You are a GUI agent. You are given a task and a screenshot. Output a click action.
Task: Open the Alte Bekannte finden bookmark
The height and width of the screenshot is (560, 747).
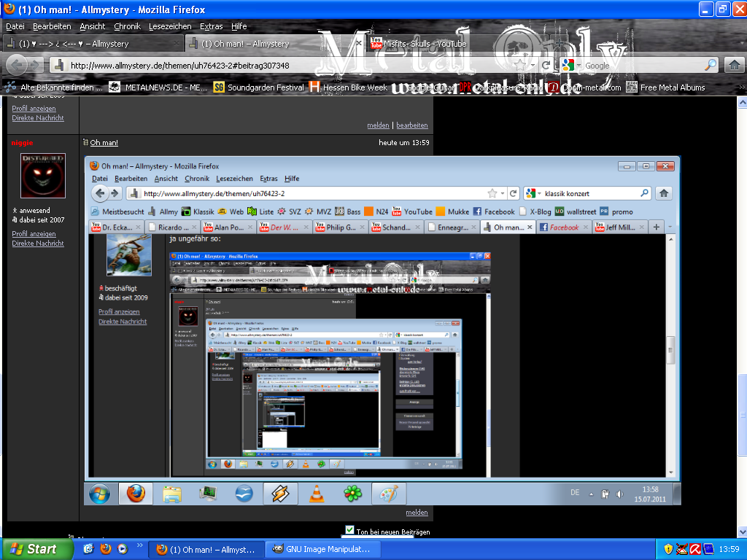click(54, 87)
